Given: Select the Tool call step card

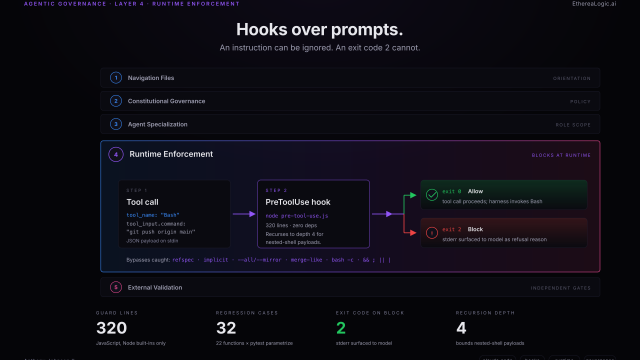Looking at the screenshot, I should [174, 214].
